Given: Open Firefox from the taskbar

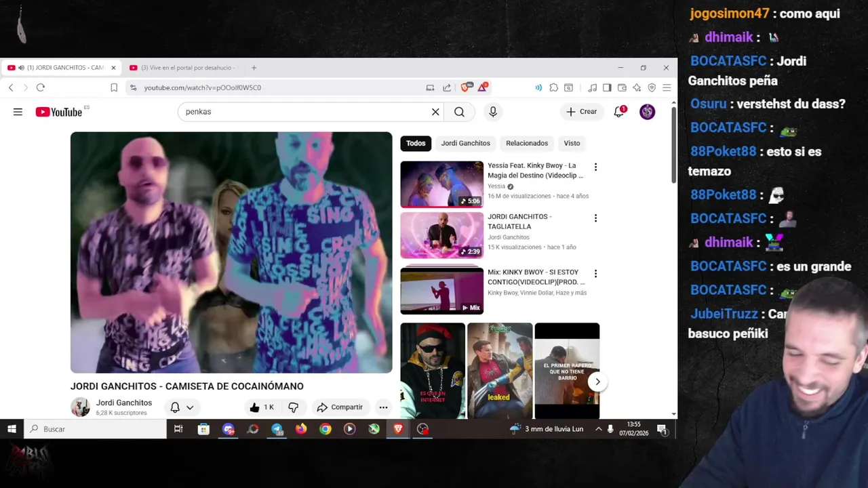Looking at the screenshot, I should (301, 429).
